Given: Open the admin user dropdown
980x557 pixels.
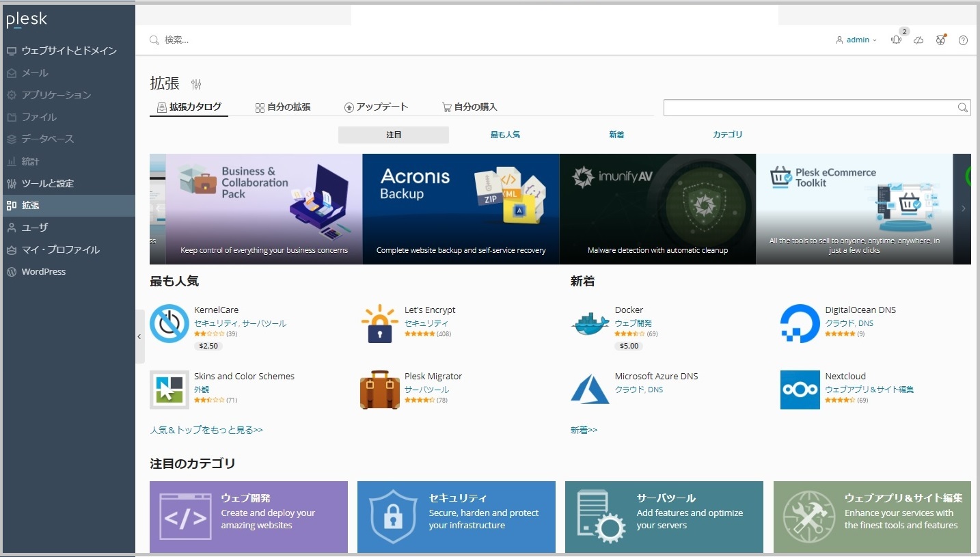Looking at the screenshot, I should (x=856, y=40).
